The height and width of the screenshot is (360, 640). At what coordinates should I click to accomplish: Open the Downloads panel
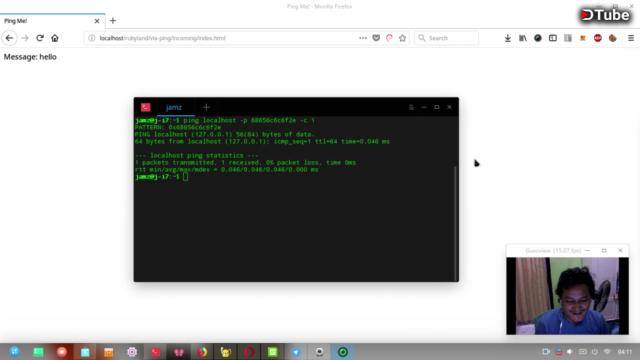[x=508, y=38]
